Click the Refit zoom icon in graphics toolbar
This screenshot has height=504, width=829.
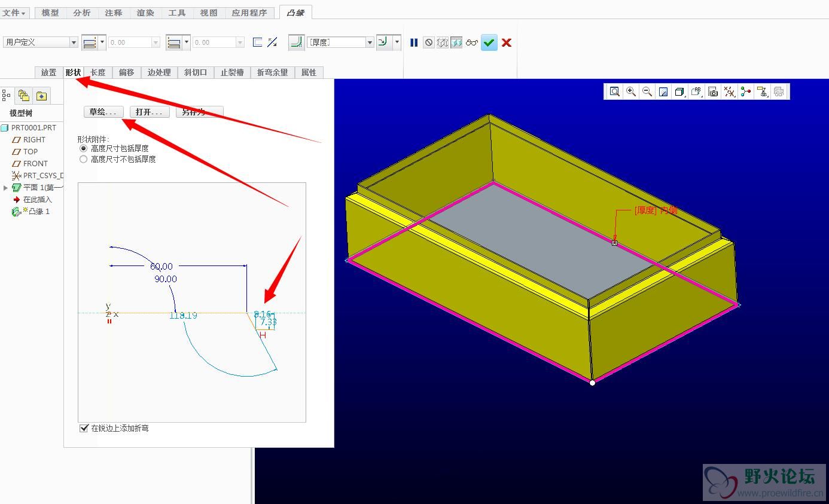pos(614,91)
